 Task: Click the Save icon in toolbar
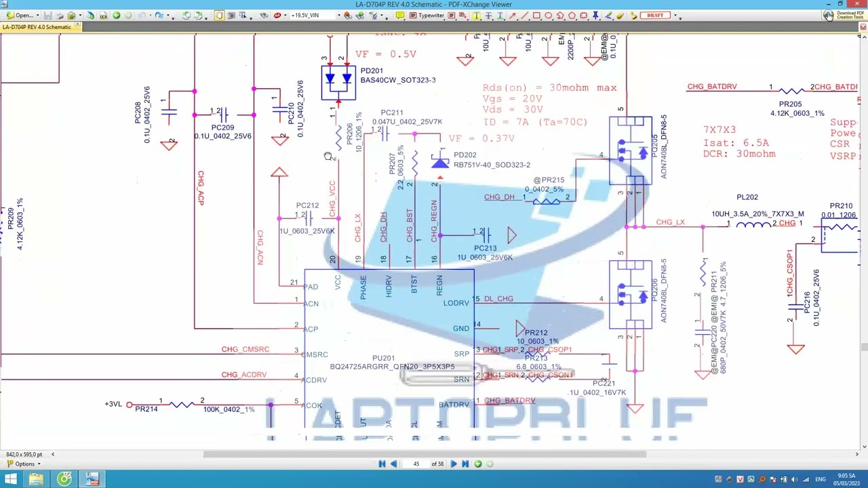click(x=48, y=15)
